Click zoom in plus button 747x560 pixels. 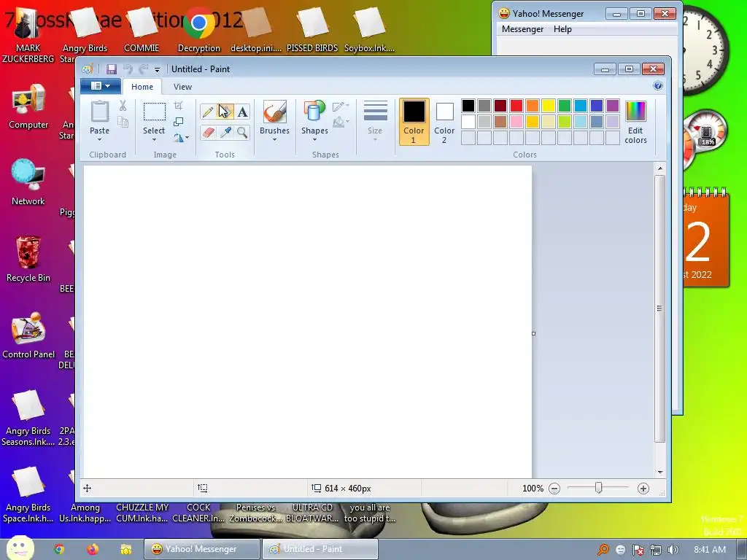[x=643, y=488]
